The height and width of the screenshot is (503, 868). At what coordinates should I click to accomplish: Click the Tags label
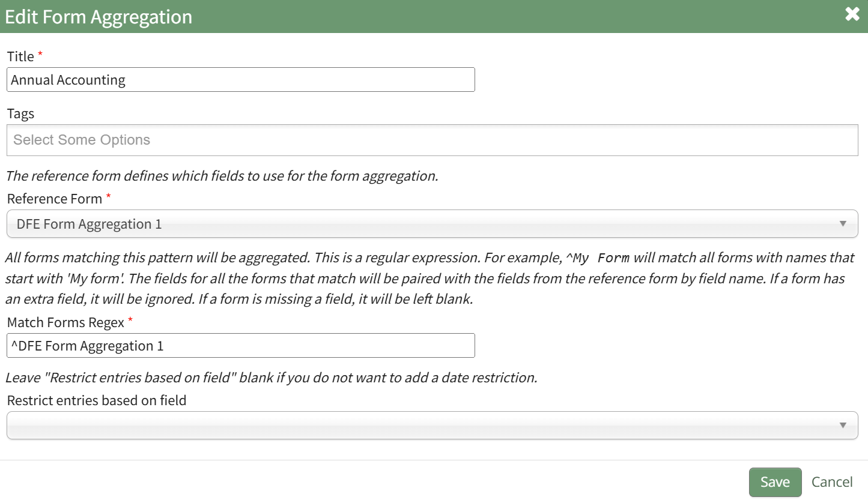[20, 113]
